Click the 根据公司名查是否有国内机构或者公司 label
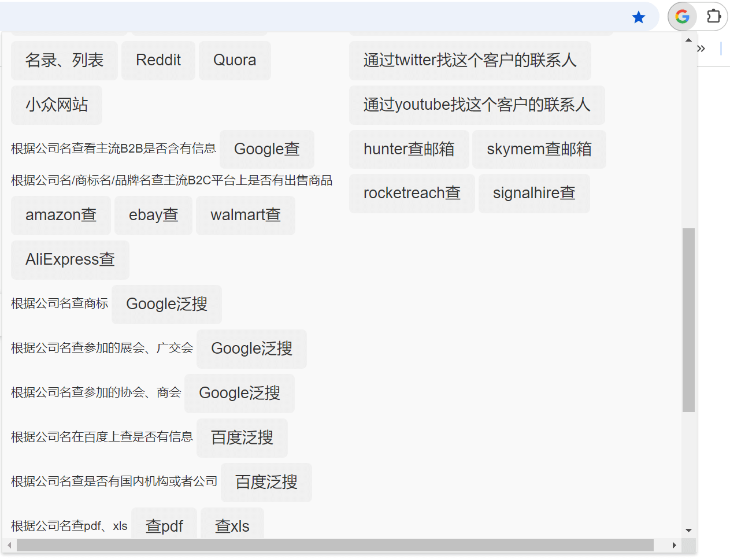Viewport: 730px width, 560px height. coord(114,481)
